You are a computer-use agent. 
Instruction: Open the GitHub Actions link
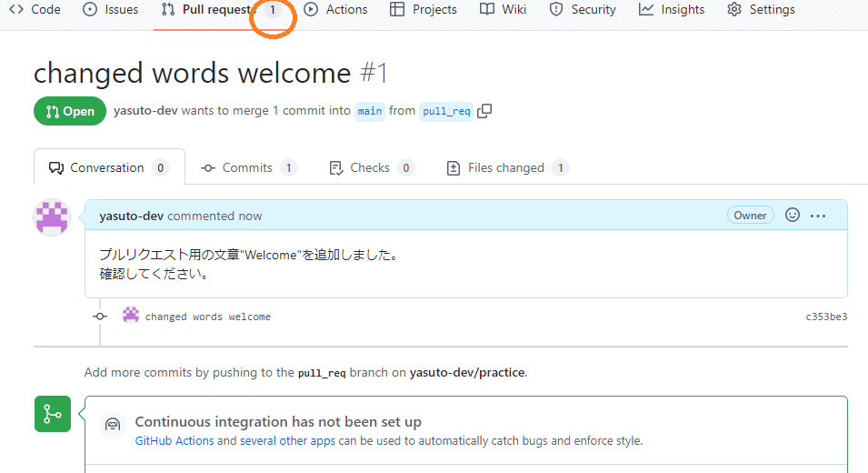175,441
